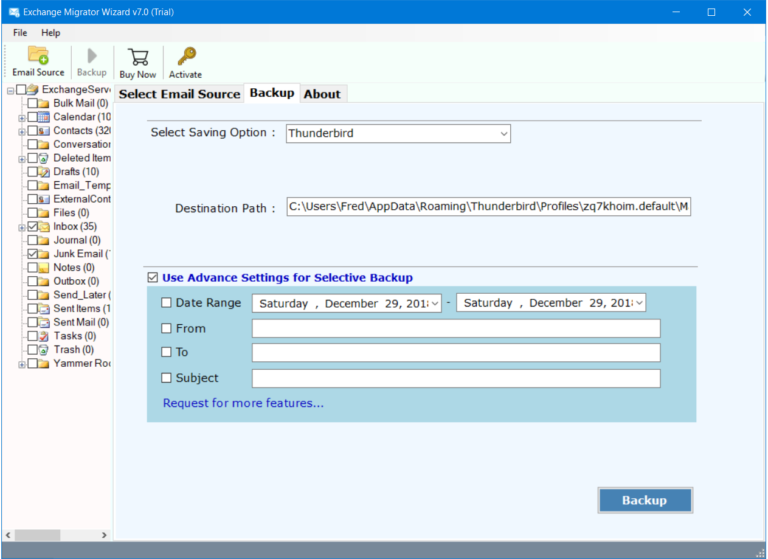The height and width of the screenshot is (559, 768).
Task: Click the Sent Mail folder icon
Action: [x=44, y=322]
